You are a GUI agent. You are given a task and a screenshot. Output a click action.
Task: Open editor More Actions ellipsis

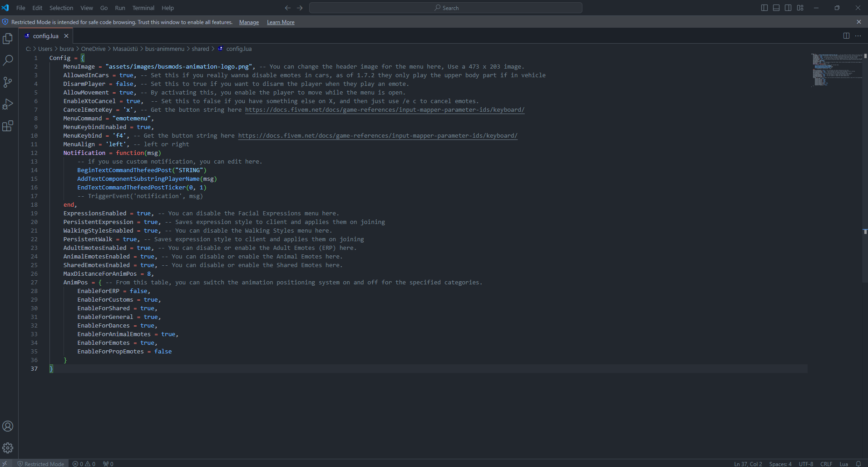tap(858, 36)
